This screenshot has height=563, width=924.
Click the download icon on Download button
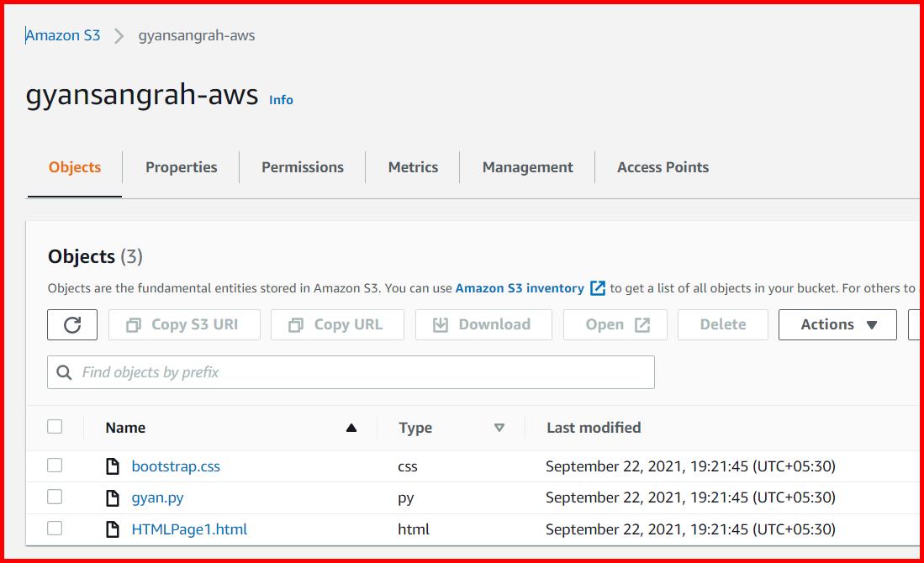click(441, 324)
